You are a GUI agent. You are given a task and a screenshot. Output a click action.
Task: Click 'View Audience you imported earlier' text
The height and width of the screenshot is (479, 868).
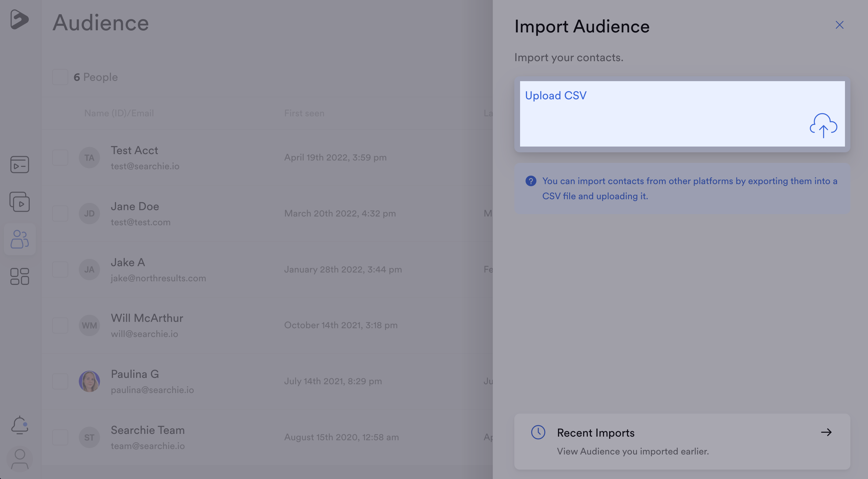point(633,451)
